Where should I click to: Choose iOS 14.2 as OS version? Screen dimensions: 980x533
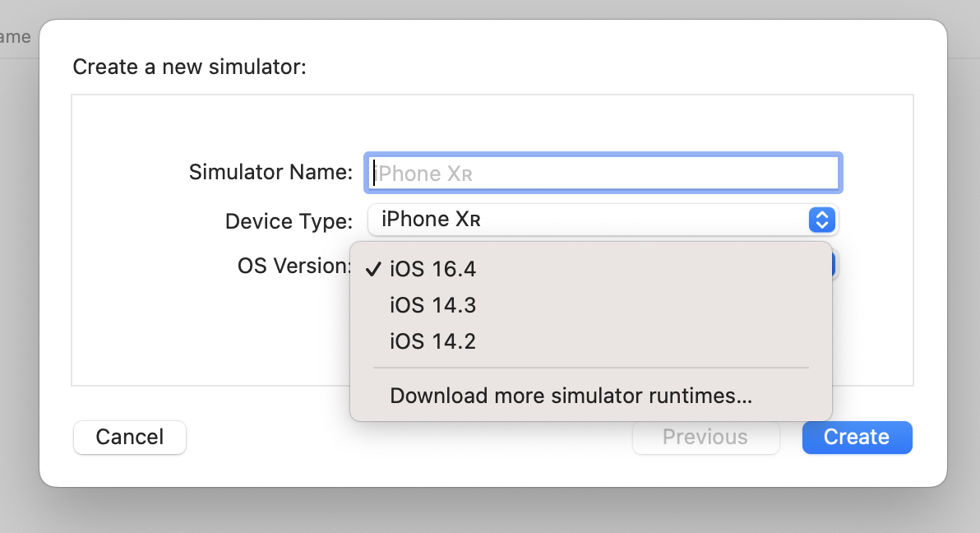(x=590, y=341)
